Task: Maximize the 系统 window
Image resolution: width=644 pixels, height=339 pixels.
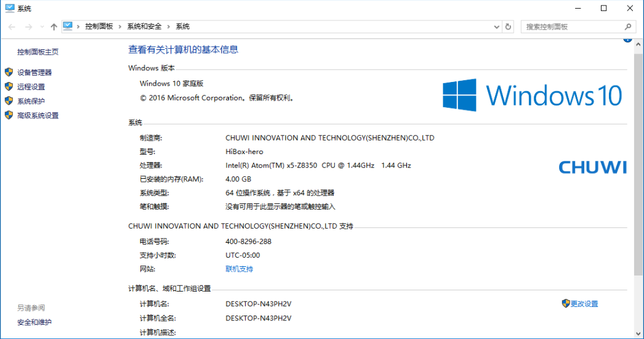Action: (x=604, y=8)
